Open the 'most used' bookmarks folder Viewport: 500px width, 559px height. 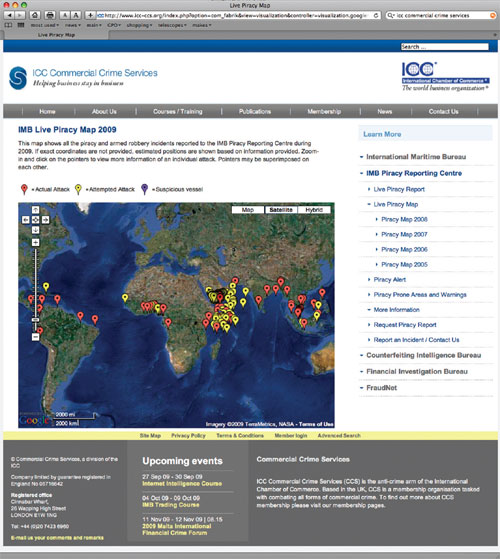tap(45, 25)
